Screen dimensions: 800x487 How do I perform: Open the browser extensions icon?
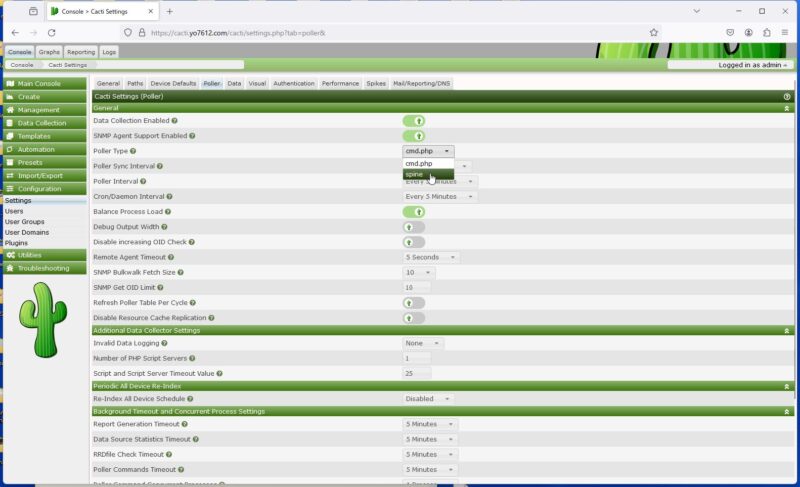pyautogui.click(x=766, y=33)
